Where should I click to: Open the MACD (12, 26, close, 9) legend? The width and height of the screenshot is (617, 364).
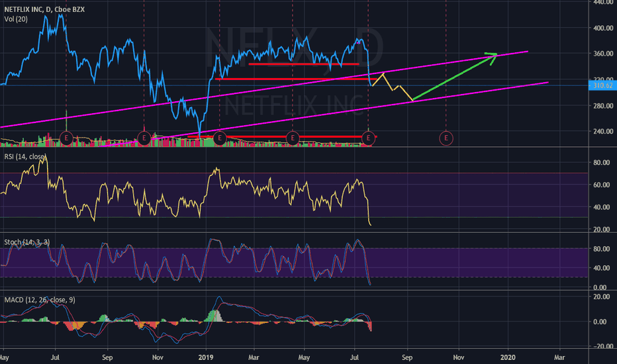pyautogui.click(x=40, y=300)
